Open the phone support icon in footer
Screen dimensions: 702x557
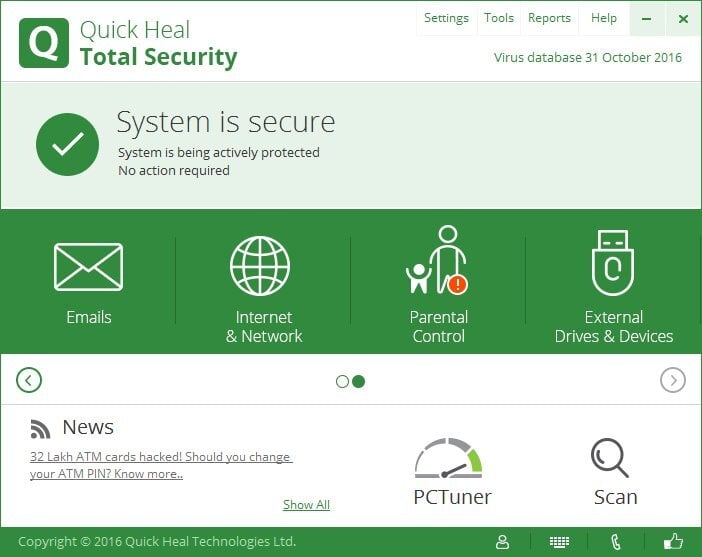(616, 542)
